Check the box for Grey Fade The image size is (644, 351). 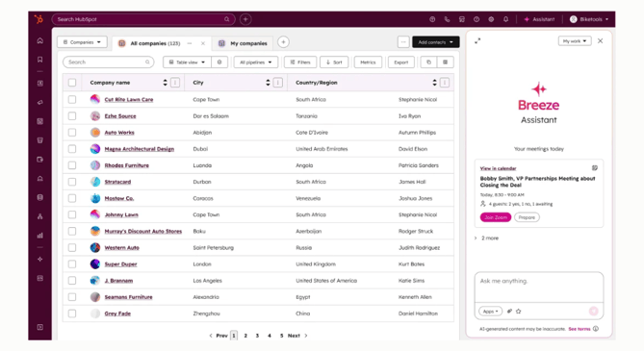click(72, 313)
